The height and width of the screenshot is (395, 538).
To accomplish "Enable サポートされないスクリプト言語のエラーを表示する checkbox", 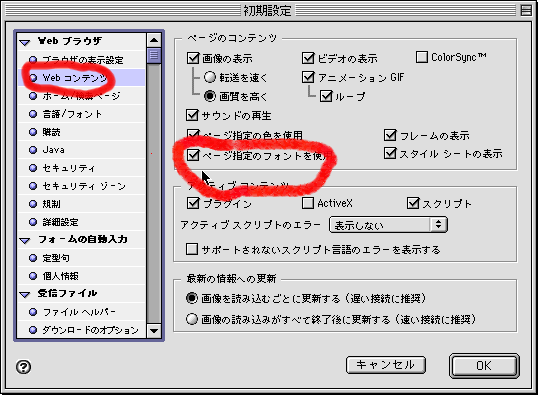I will (x=192, y=249).
